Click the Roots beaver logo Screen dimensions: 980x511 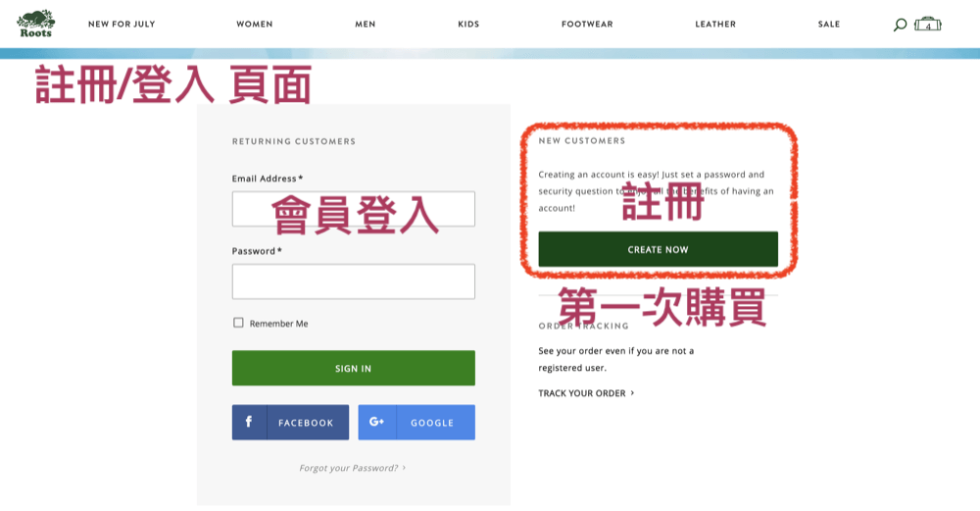pos(35,24)
